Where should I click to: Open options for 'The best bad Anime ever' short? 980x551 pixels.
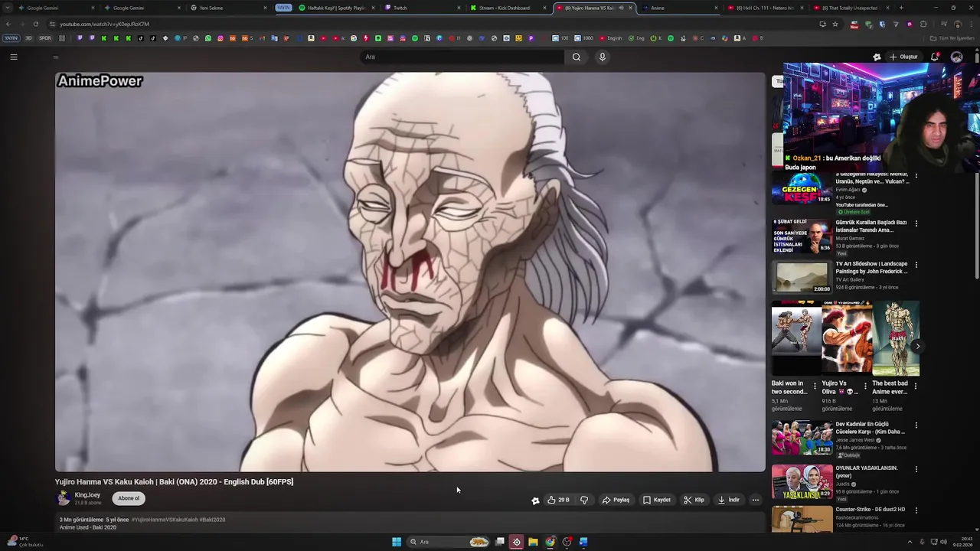[x=916, y=386]
